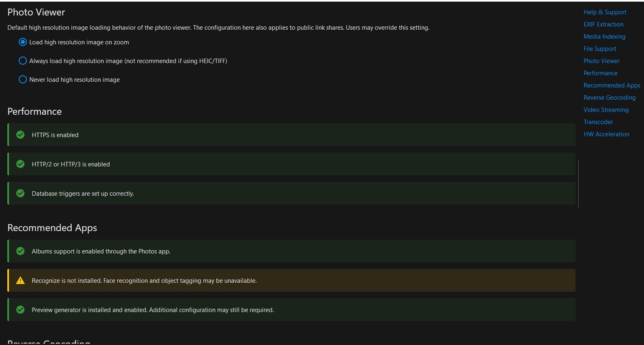
Task: Click the check icon beside Preview generator message
Action: point(20,310)
